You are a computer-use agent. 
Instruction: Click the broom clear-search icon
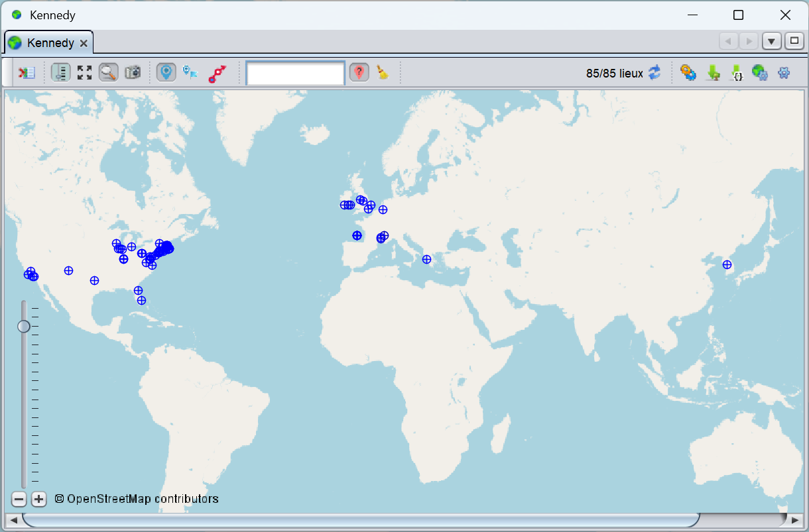383,73
